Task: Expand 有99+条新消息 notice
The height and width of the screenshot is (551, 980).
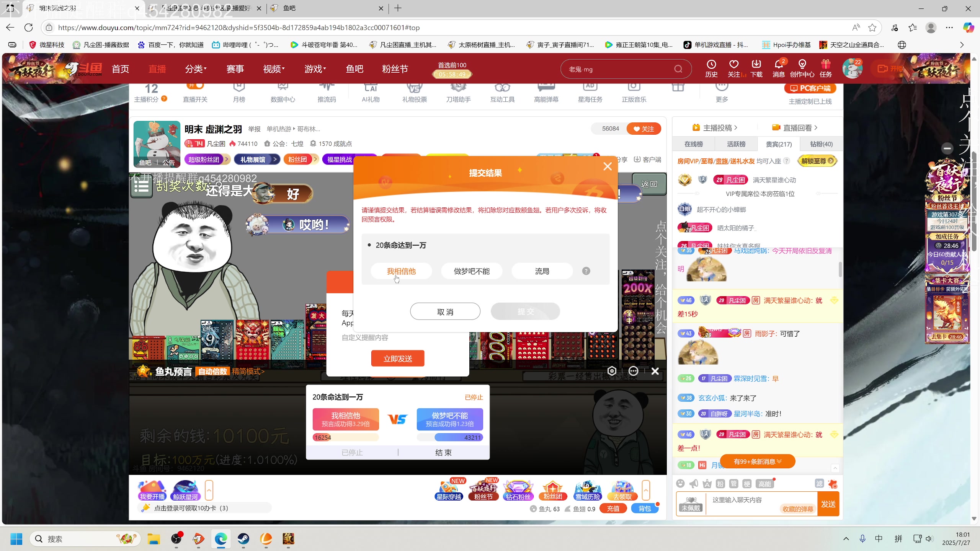Action: [x=758, y=461]
